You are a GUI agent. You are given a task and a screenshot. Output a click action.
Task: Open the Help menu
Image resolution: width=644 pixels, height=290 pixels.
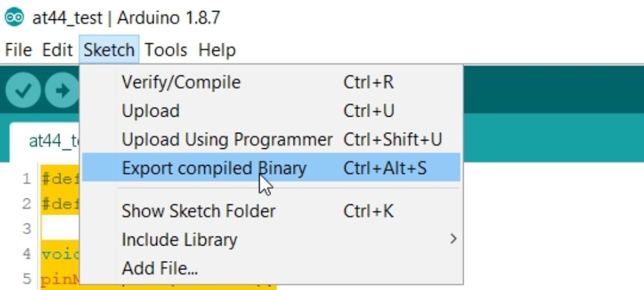(x=217, y=50)
